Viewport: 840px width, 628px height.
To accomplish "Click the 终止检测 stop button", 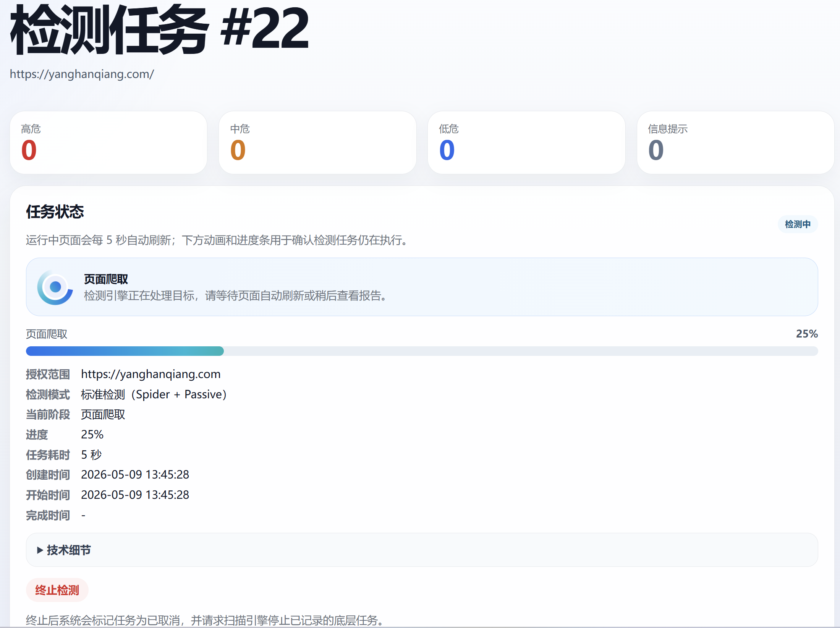I will (x=57, y=590).
